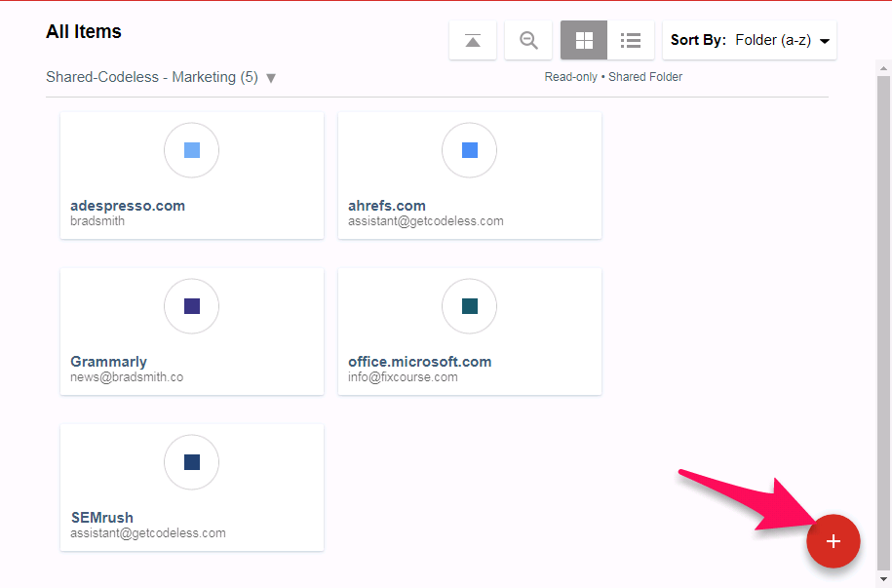Screen dimensions: 892x588
Task: Click the scrollbar down arrow
Action: (883, 579)
